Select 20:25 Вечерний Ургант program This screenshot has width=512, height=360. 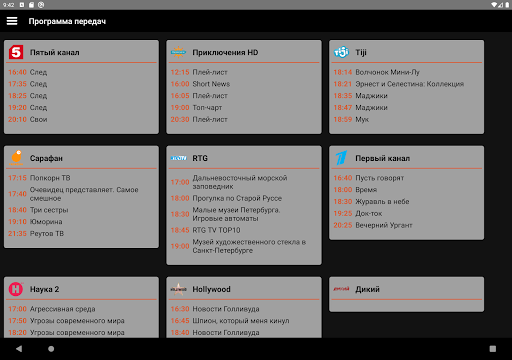coord(406,225)
